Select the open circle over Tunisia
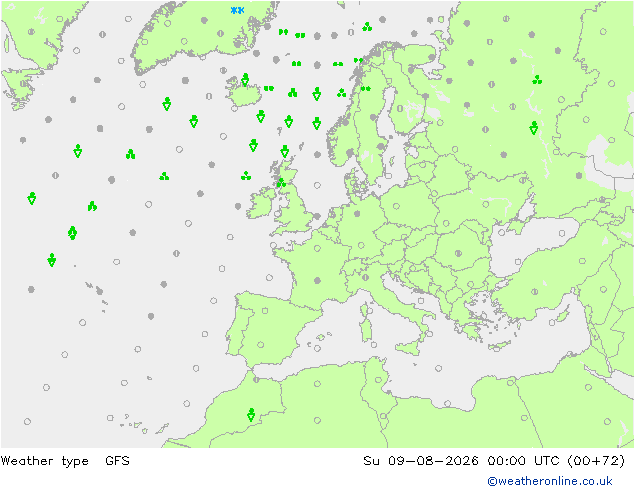This screenshot has height=490, width=634. pyautogui.click(x=378, y=380)
